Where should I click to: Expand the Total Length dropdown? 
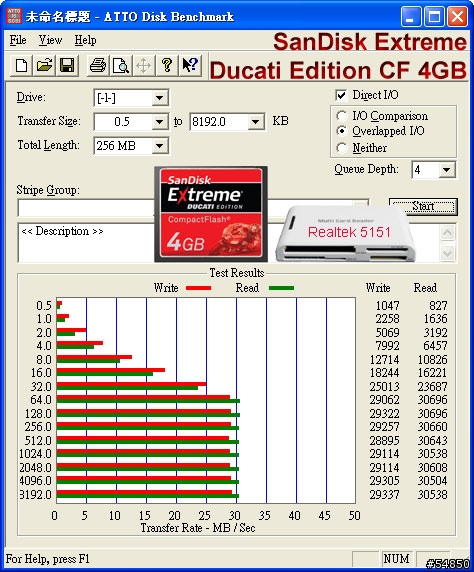[159, 146]
